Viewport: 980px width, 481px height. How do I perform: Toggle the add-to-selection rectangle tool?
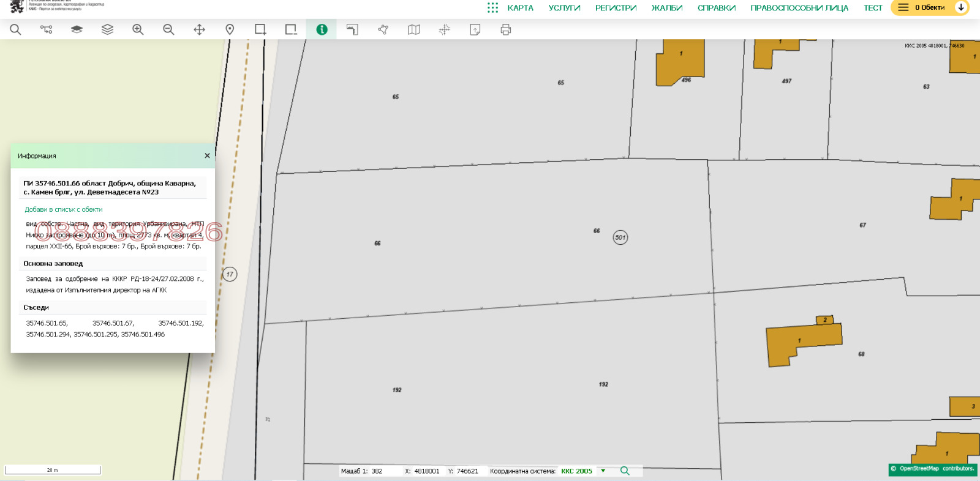tap(260, 29)
